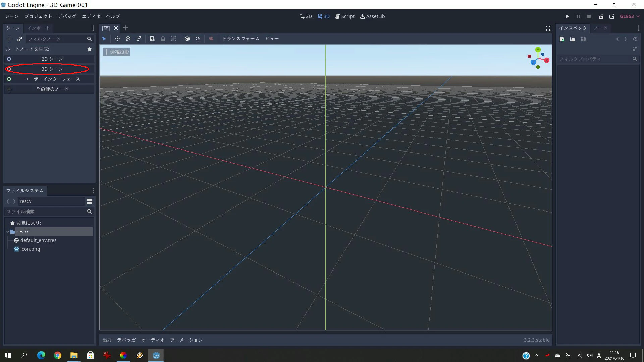Open the AssetLib workspace
This screenshot has width=644, height=362.
(372, 16)
